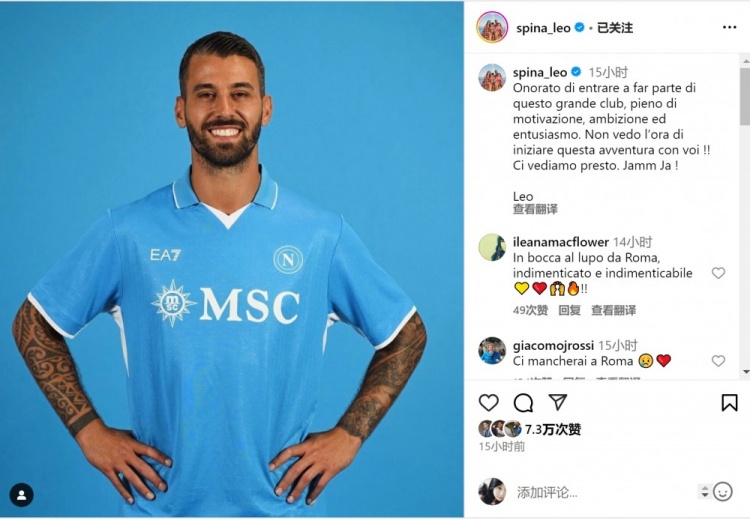
Task: Open spina_leo profile from header username
Action: (x=543, y=28)
